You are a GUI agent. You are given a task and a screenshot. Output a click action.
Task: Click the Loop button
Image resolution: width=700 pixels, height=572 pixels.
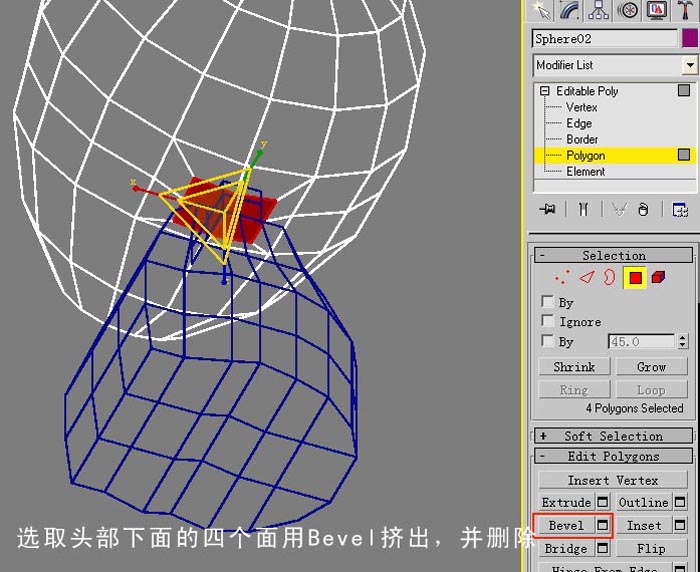click(652, 390)
